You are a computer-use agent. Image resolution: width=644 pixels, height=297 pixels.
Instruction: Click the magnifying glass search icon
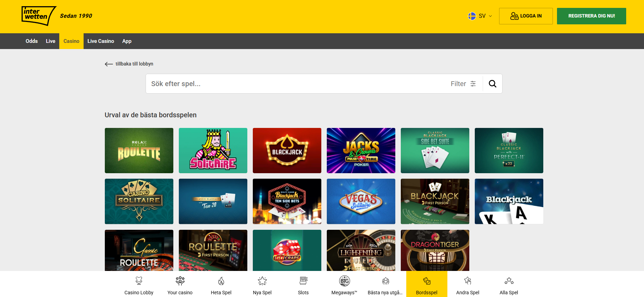pos(492,84)
